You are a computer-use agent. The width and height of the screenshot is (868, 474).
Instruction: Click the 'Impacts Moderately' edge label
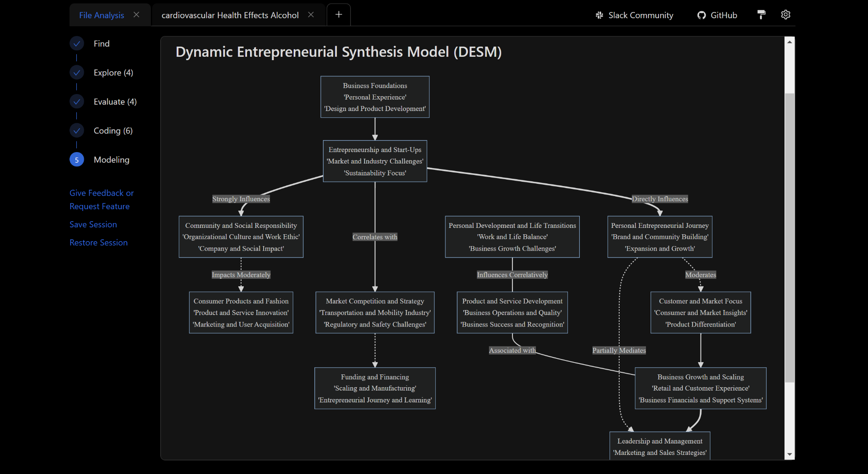241,275
